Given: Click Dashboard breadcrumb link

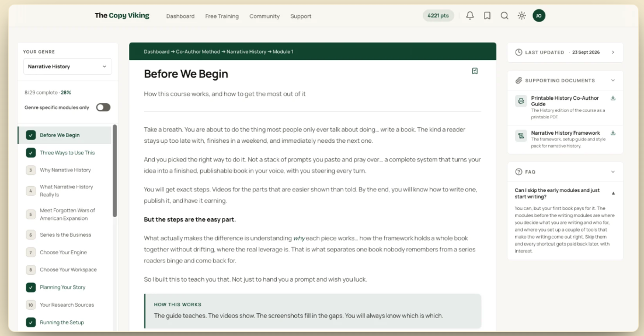Looking at the screenshot, I should pos(156,52).
